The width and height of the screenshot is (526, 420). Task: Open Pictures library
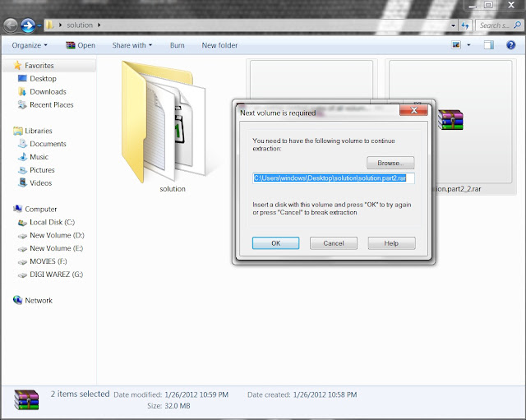[x=42, y=170]
